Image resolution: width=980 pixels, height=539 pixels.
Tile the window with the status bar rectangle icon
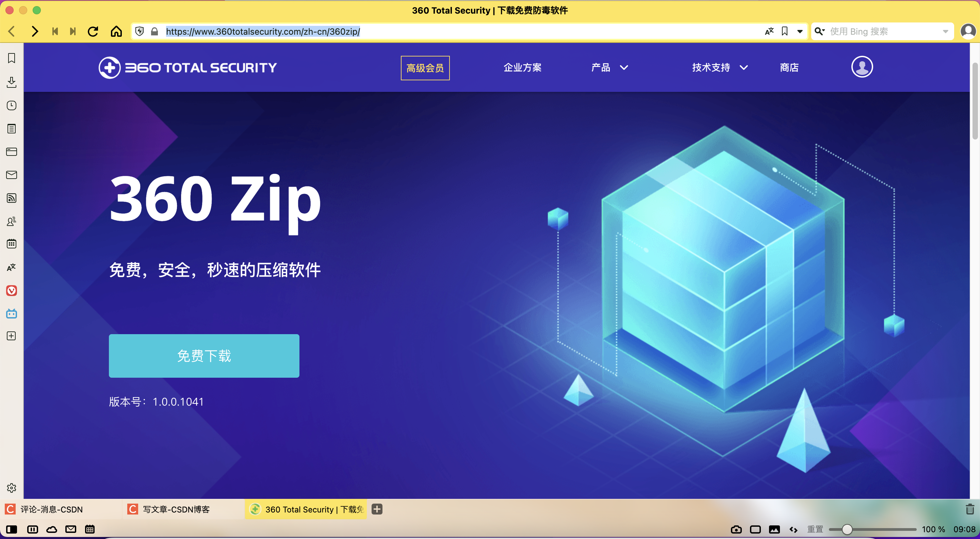755,529
